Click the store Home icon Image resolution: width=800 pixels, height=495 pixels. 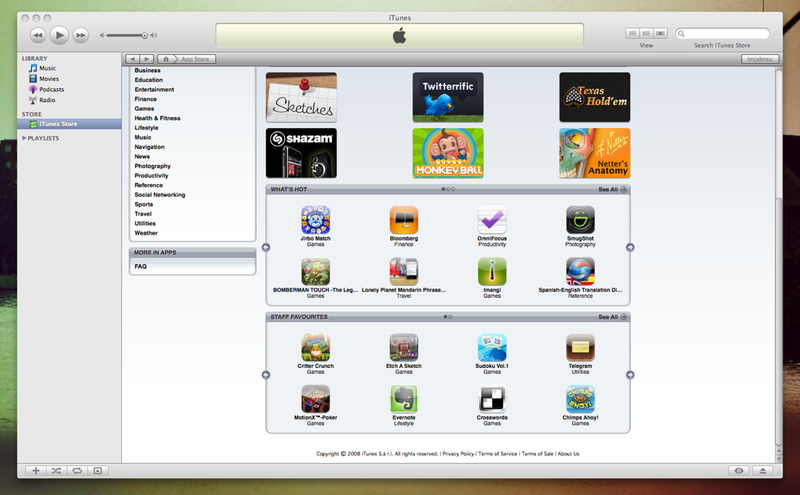166,59
